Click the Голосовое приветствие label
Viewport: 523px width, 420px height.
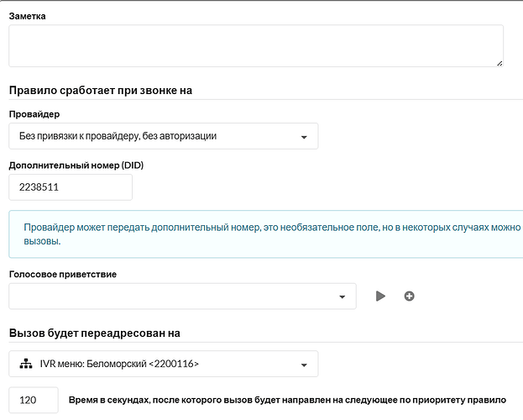point(62,274)
